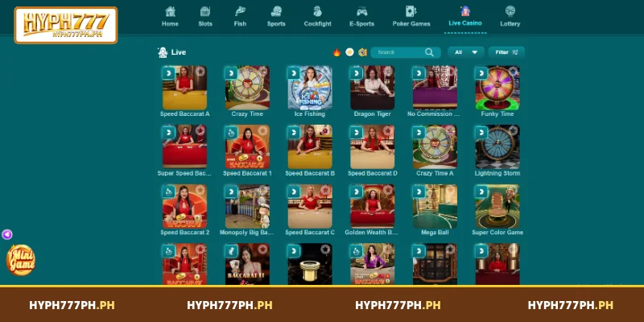Viewport: 644px width, 322px height.
Task: Click the Fish label in navigation
Action: pos(240,24)
